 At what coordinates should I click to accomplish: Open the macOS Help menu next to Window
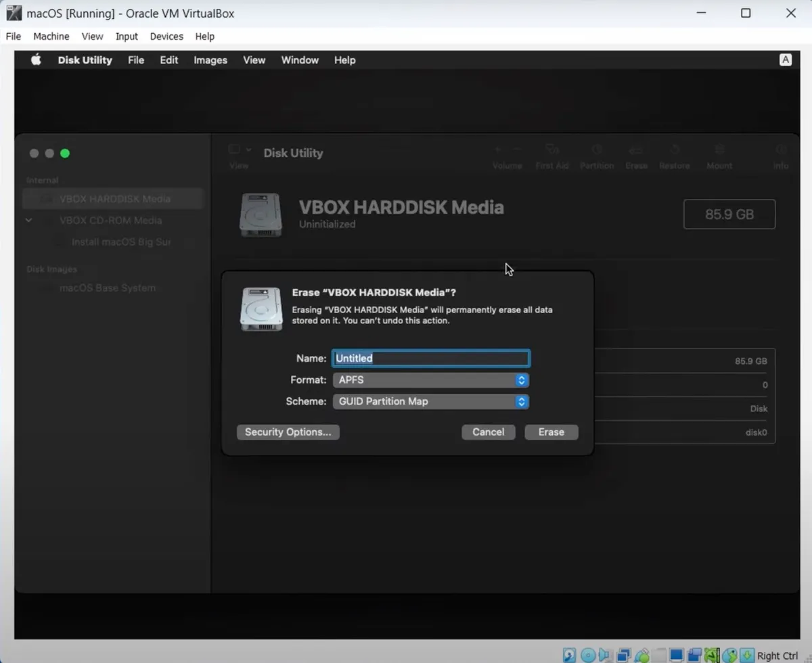pyautogui.click(x=344, y=60)
